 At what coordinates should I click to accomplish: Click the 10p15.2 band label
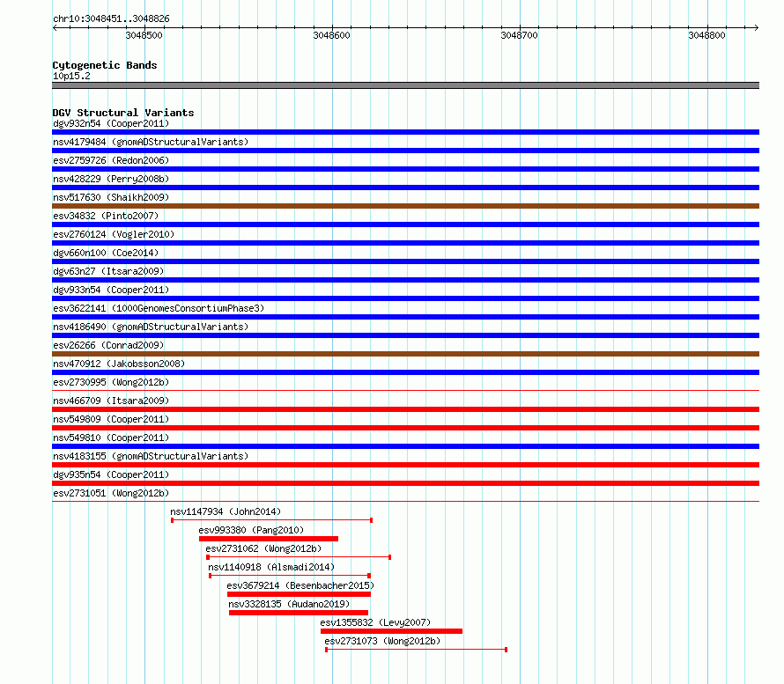click(x=71, y=76)
